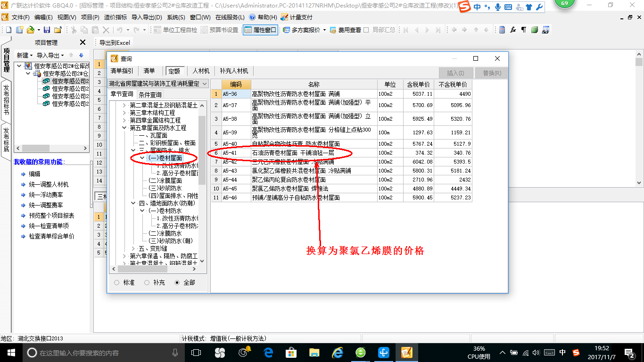Open 预算书设置 gear icon

point(204,30)
